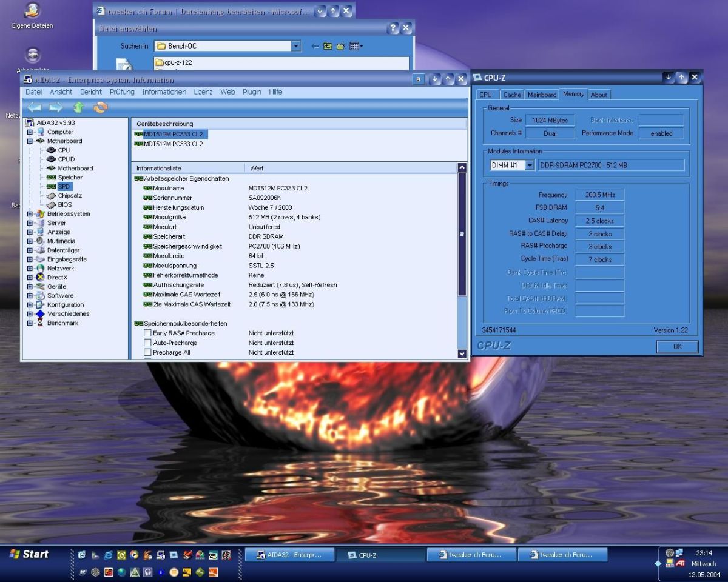Open the Bericht menu in AIDA32
The width and height of the screenshot is (728, 582).
[x=91, y=92]
